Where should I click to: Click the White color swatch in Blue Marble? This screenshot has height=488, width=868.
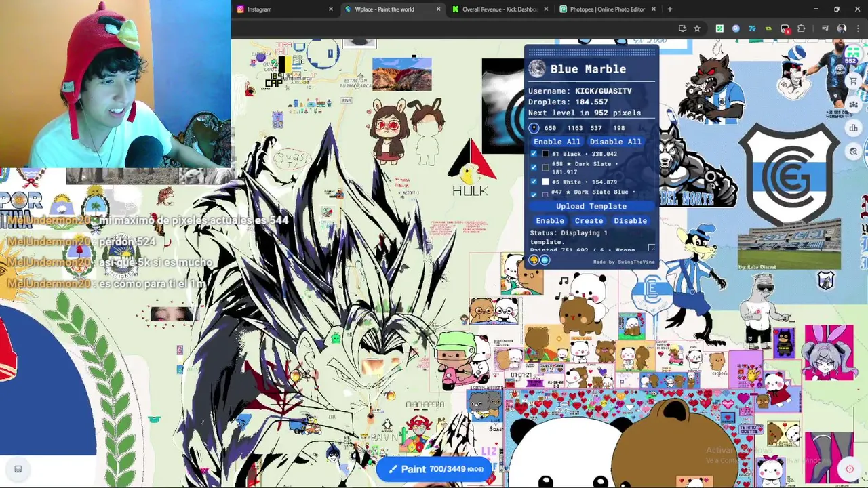pos(546,182)
